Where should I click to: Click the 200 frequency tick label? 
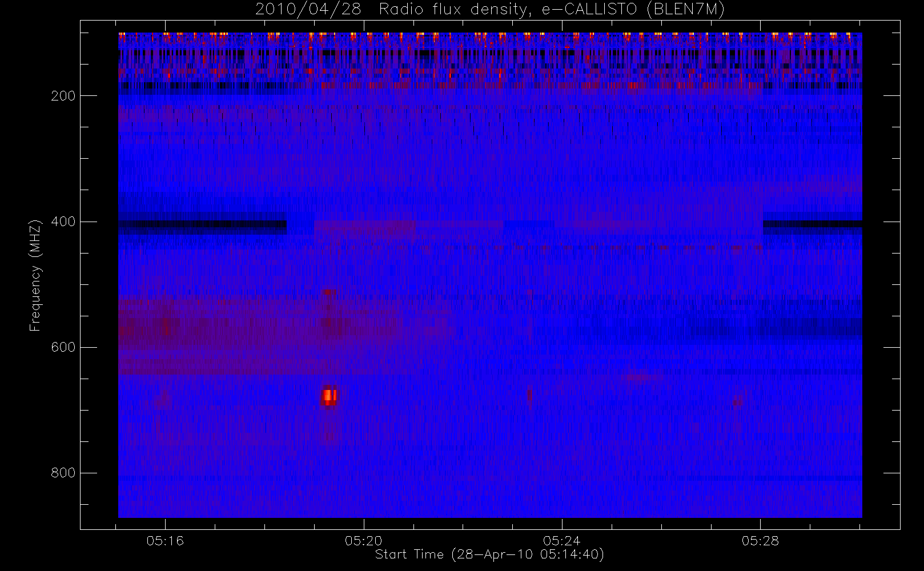pyautogui.click(x=63, y=96)
